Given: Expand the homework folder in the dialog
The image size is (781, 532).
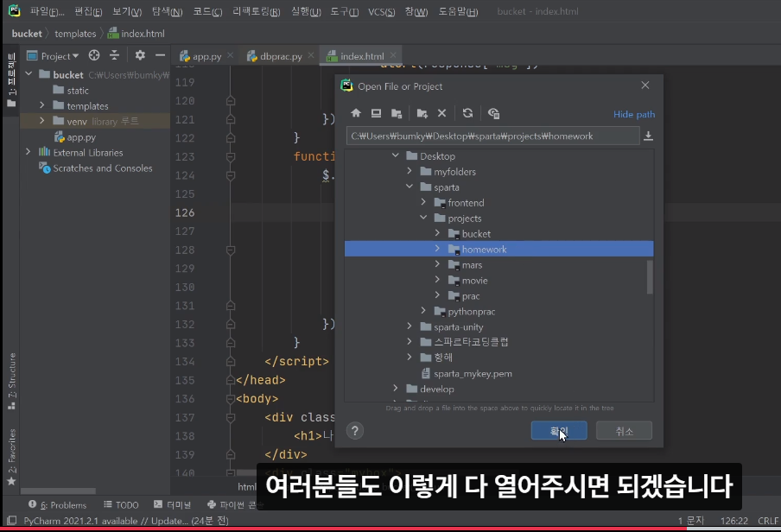Looking at the screenshot, I should coord(437,249).
